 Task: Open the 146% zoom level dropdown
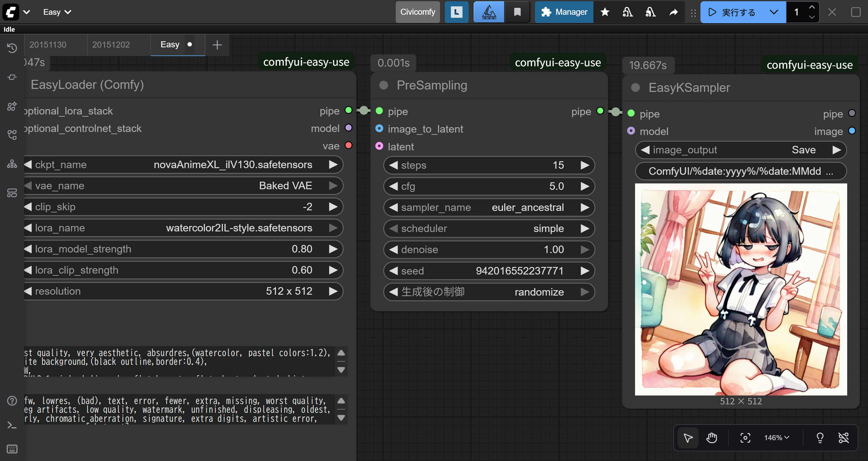[x=776, y=438]
